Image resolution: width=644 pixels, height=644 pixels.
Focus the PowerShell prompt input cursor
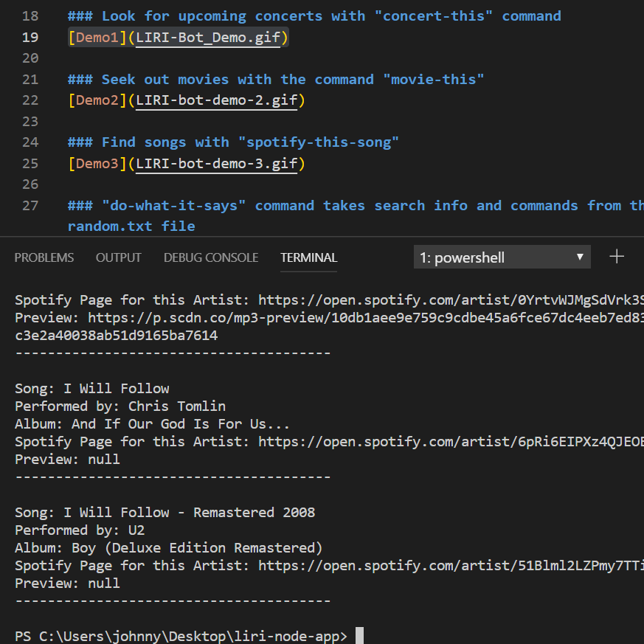(359, 636)
